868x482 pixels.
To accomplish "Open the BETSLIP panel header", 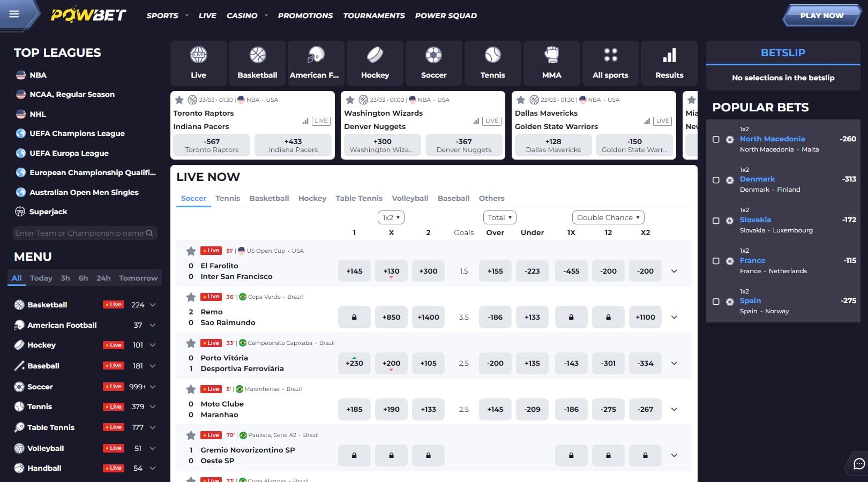I will click(783, 52).
